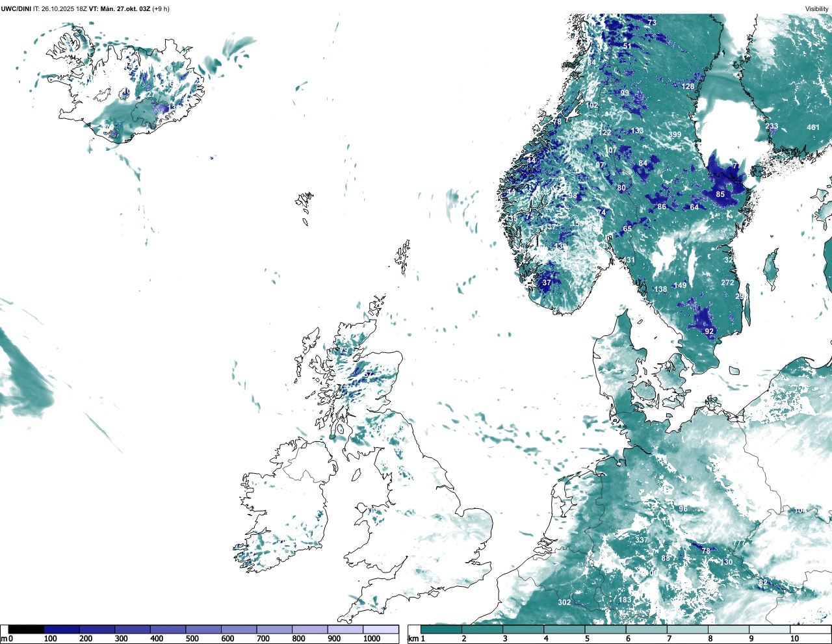Click the visibility value '85' on the map
The height and width of the screenshot is (644, 832).
tap(720, 194)
